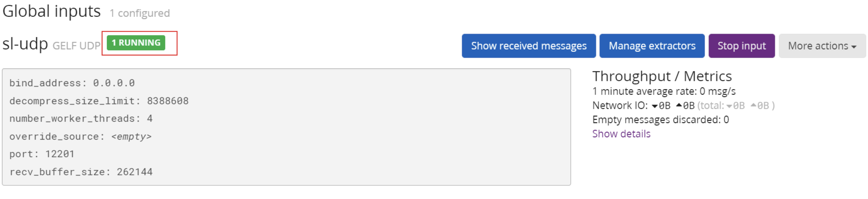Open the More actions dropdown menu
The width and height of the screenshot is (868, 199).
point(821,46)
